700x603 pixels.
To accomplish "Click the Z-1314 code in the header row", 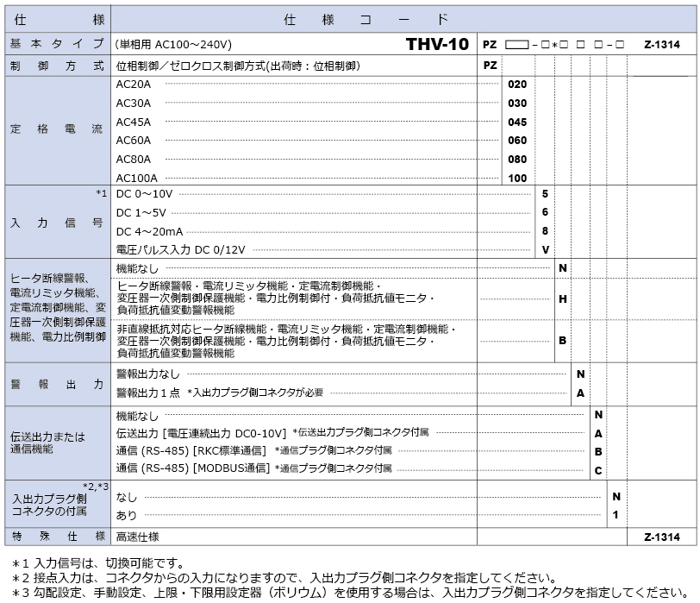I will click(x=661, y=44).
